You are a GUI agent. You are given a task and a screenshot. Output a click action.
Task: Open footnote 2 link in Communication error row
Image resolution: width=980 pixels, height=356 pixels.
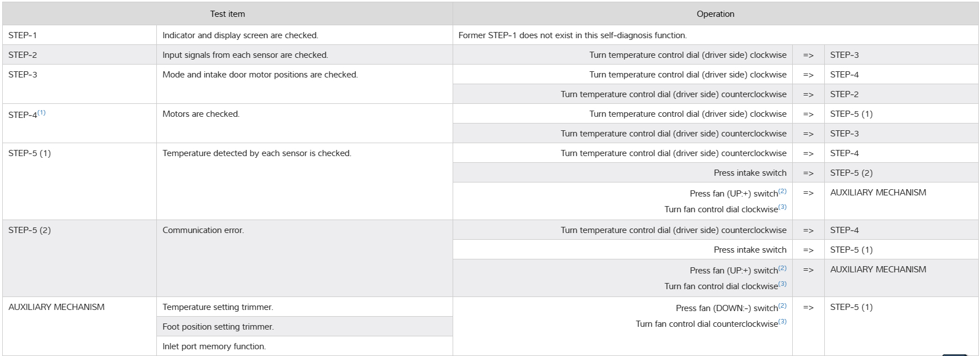pos(783,268)
